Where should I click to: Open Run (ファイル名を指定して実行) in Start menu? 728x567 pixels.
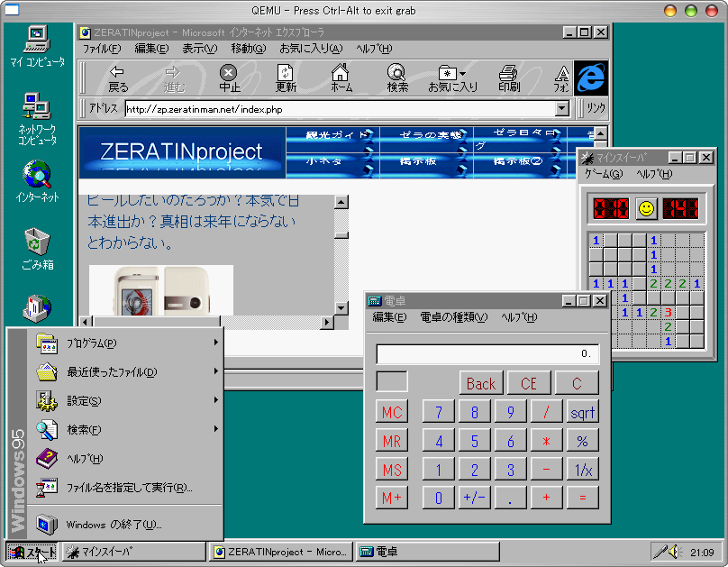tap(125, 487)
